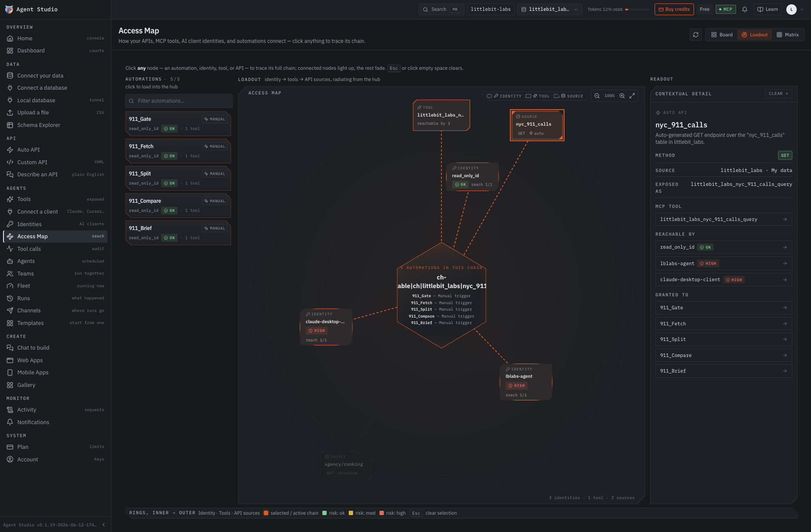Expand access map to fullscreen

[x=632, y=96]
